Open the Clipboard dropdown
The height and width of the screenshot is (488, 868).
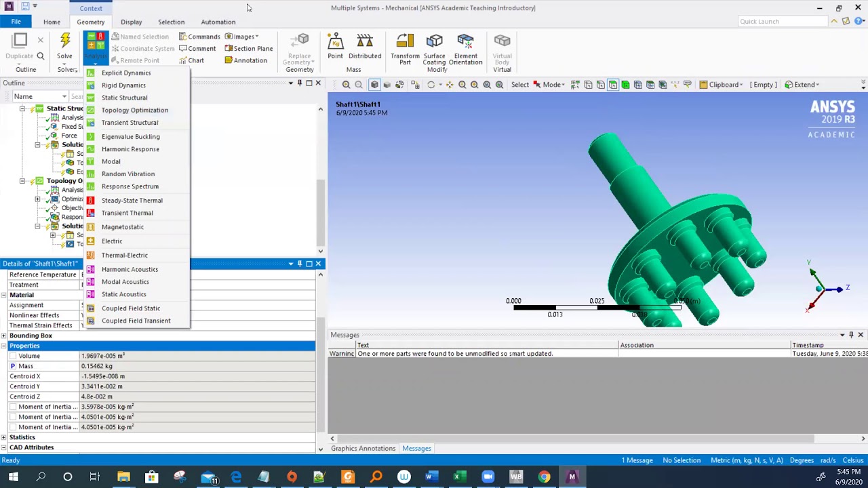coord(721,85)
